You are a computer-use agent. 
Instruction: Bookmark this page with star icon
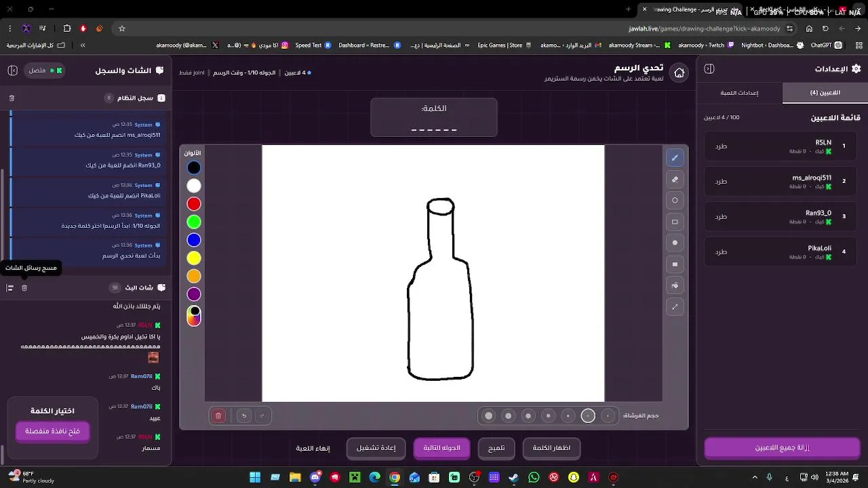122,28
